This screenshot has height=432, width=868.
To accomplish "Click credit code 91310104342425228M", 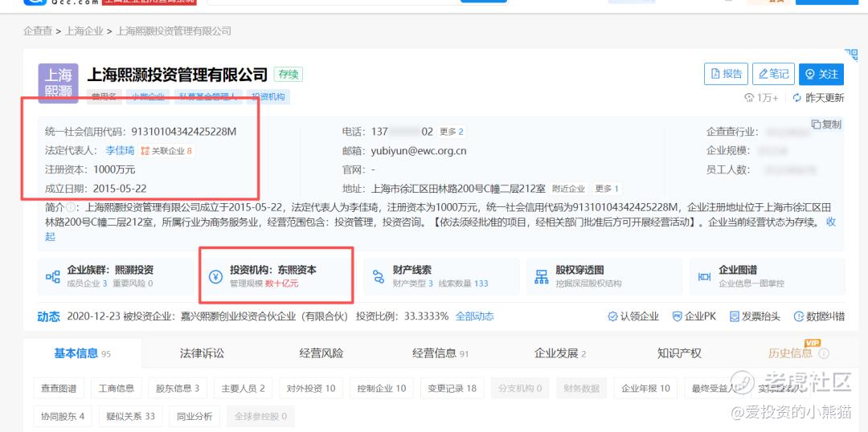I will (x=184, y=132).
